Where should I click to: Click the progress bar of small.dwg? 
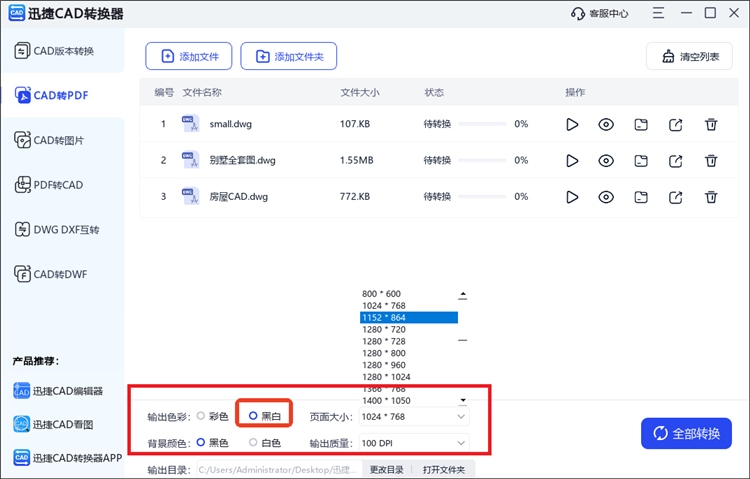[x=482, y=124]
